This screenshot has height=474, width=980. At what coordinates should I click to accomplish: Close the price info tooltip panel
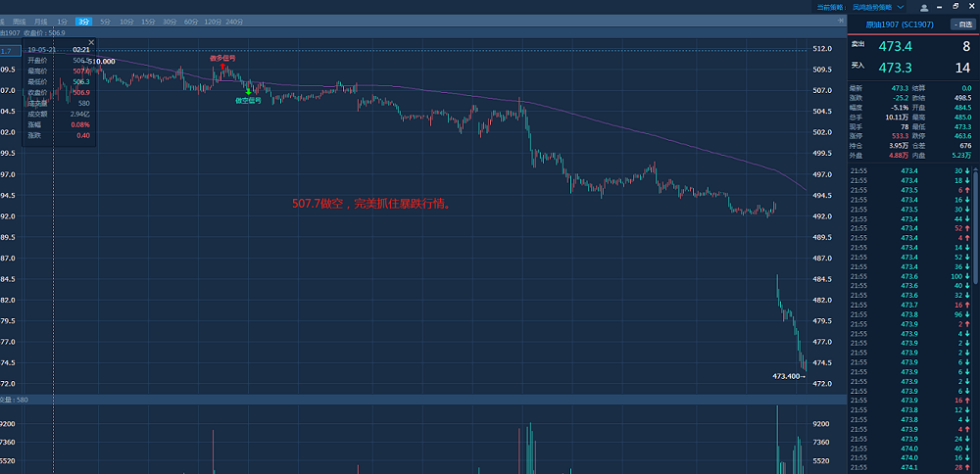click(x=91, y=42)
